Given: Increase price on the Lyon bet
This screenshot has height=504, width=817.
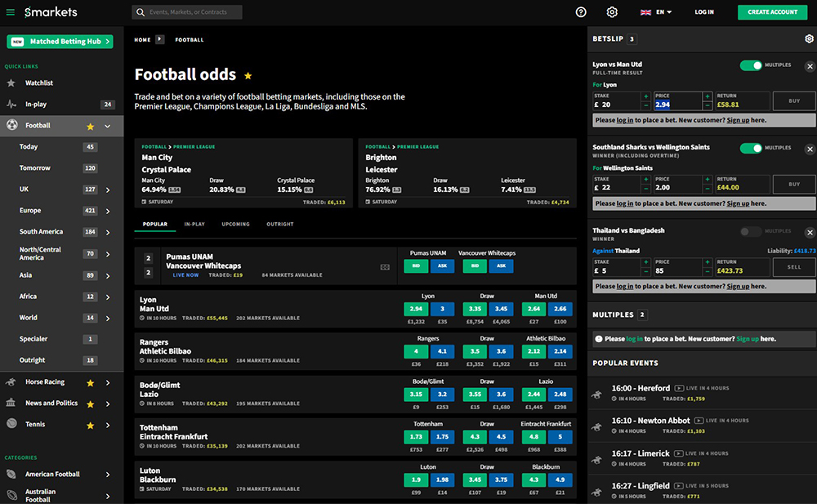Looking at the screenshot, I should pos(707,96).
